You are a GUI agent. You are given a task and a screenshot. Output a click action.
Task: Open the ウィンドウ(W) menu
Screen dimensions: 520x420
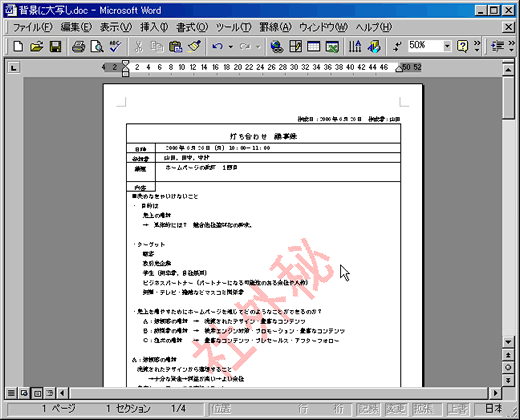[323, 27]
